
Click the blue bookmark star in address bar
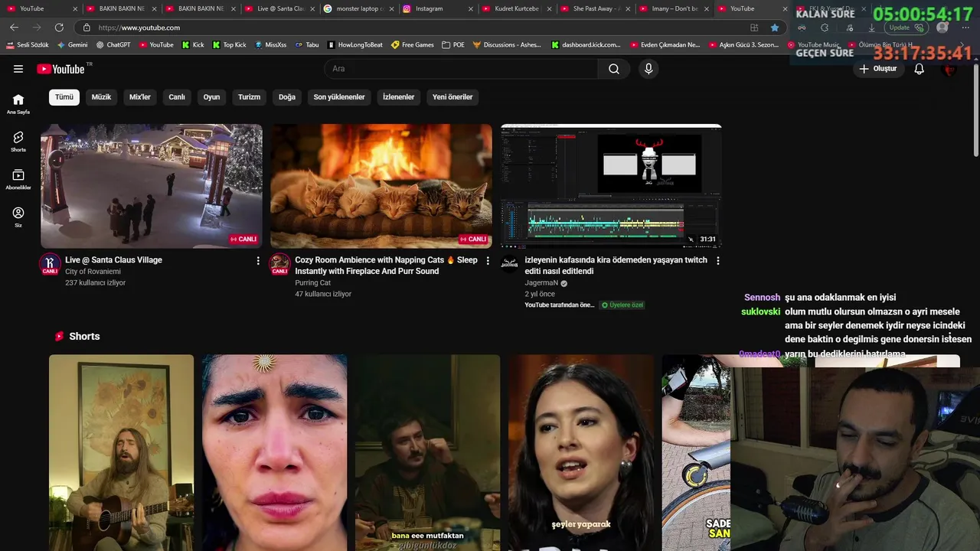tap(775, 28)
